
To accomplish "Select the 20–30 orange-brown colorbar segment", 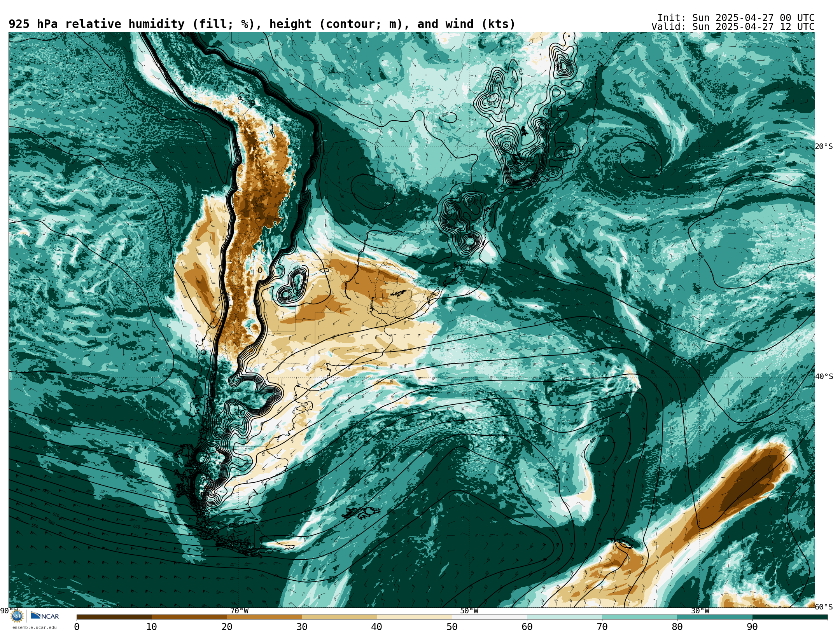I will (264, 617).
